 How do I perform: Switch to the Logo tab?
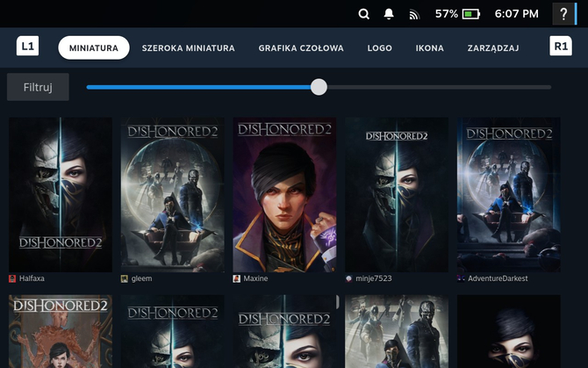coord(379,48)
